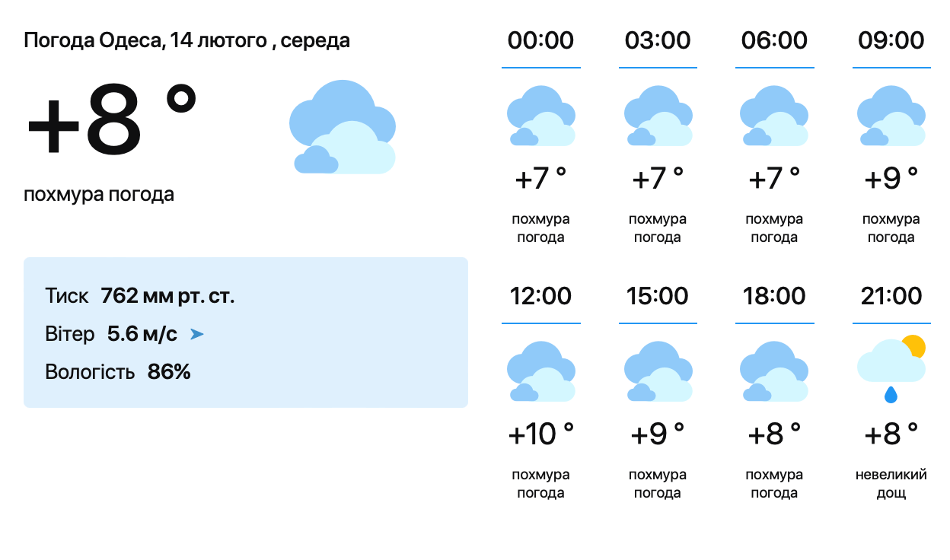Click the cloud icon under 00:00
Image resolution: width=950 pixels, height=560 pixels.
(540, 116)
